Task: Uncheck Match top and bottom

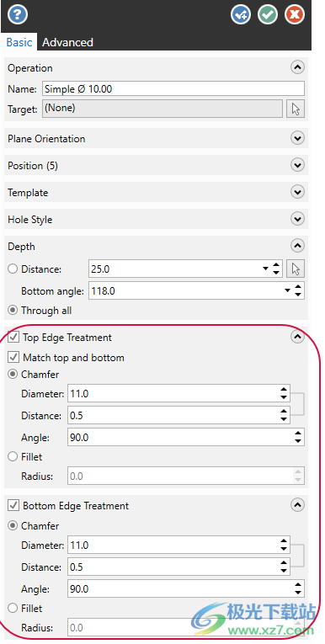Action: pos(13,357)
